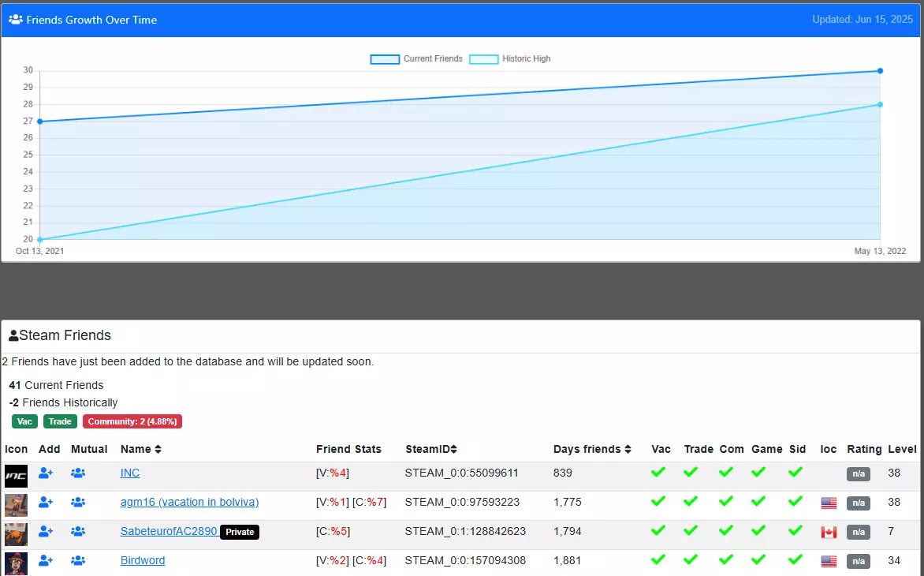The width and height of the screenshot is (924, 576).
Task: Click the group icon beside Friends Growth Over Time
Action: pos(15,20)
